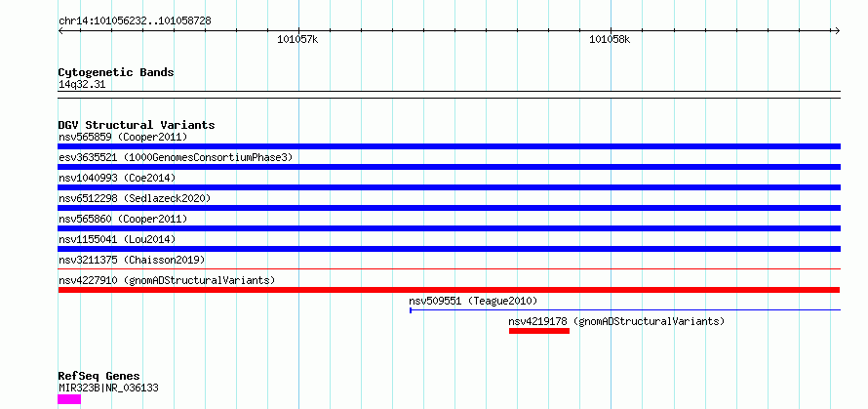
Task: Click the short red bar under nsv4219178
Action: click(539, 331)
